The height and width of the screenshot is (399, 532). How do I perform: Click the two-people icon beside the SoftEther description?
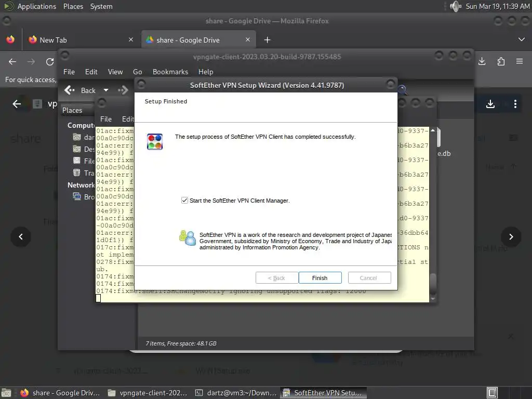tap(187, 238)
